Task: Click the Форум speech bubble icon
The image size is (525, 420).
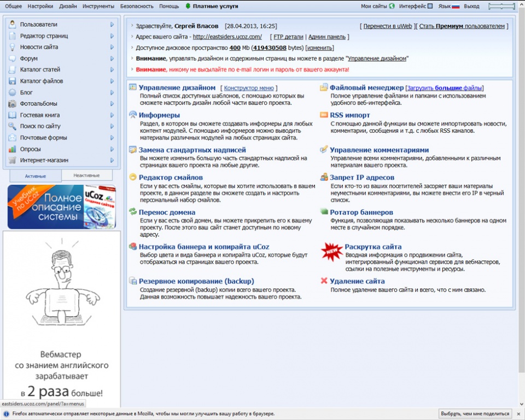Action: point(13,59)
